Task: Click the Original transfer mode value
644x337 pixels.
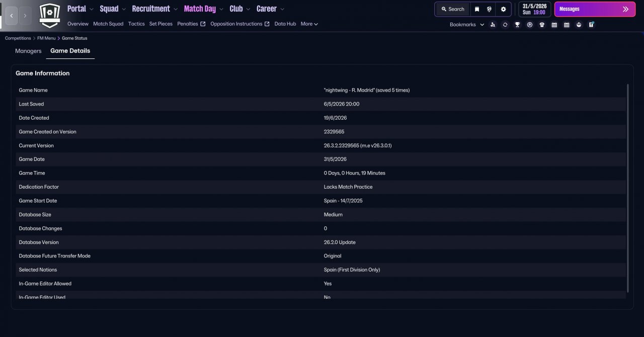Action: click(333, 256)
